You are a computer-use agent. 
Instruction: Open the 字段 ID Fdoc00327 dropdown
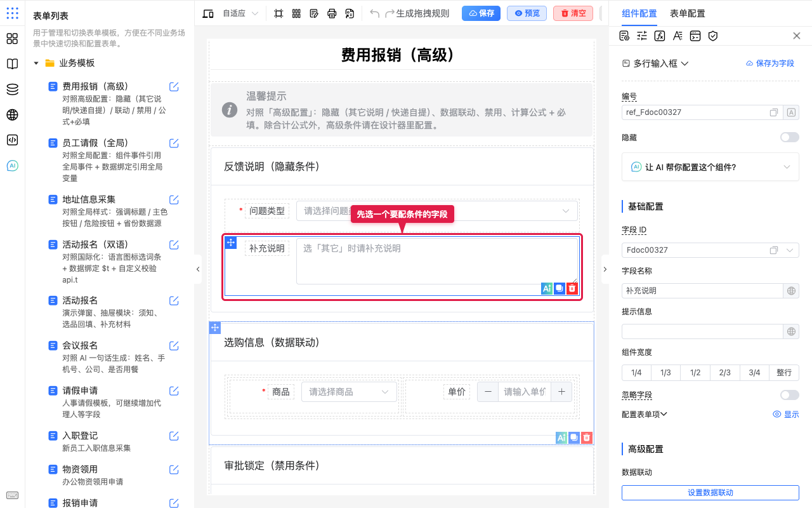(710, 250)
